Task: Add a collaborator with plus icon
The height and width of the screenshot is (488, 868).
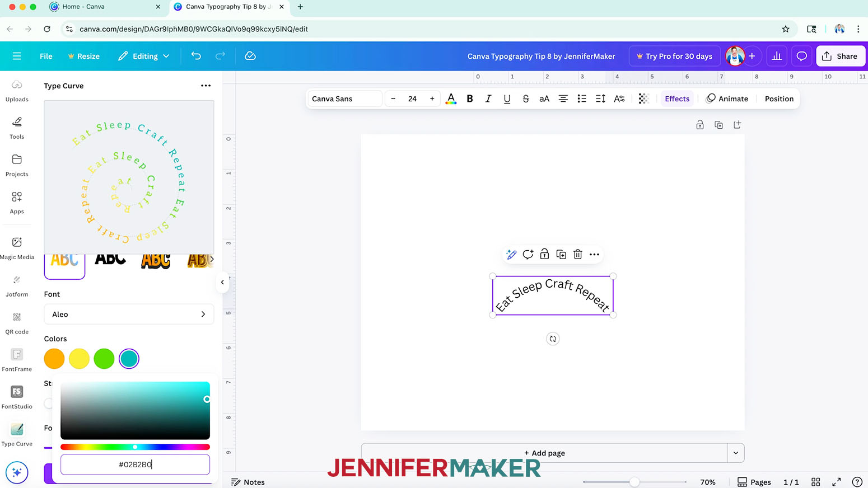Action: click(x=752, y=56)
